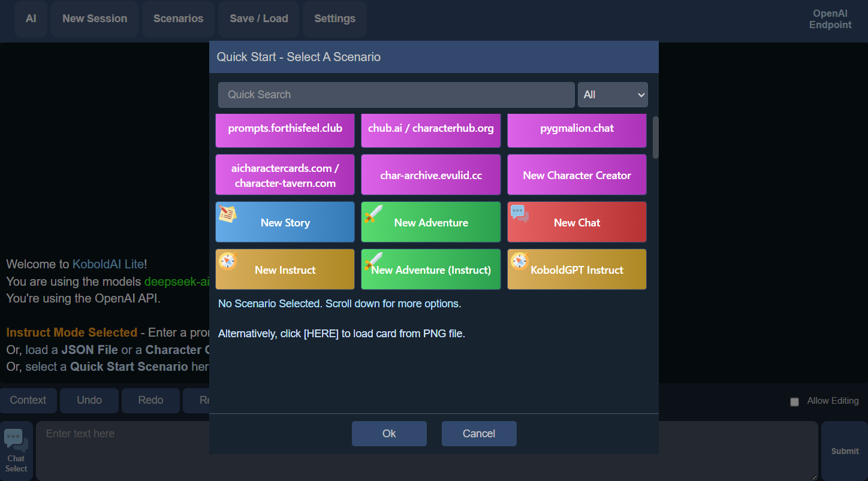The image size is (868, 481).
Task: Confirm with the Ok button
Action: (x=389, y=434)
